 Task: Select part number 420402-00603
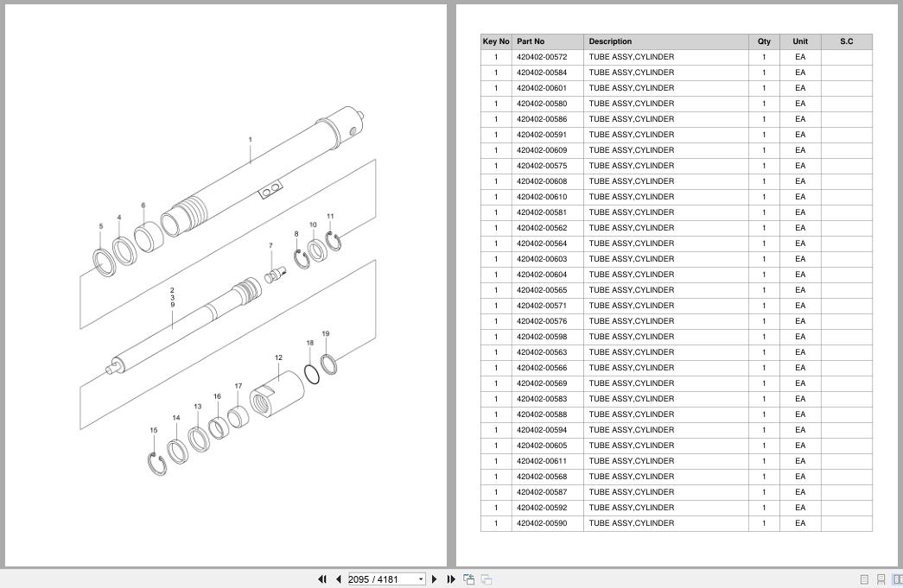541,259
